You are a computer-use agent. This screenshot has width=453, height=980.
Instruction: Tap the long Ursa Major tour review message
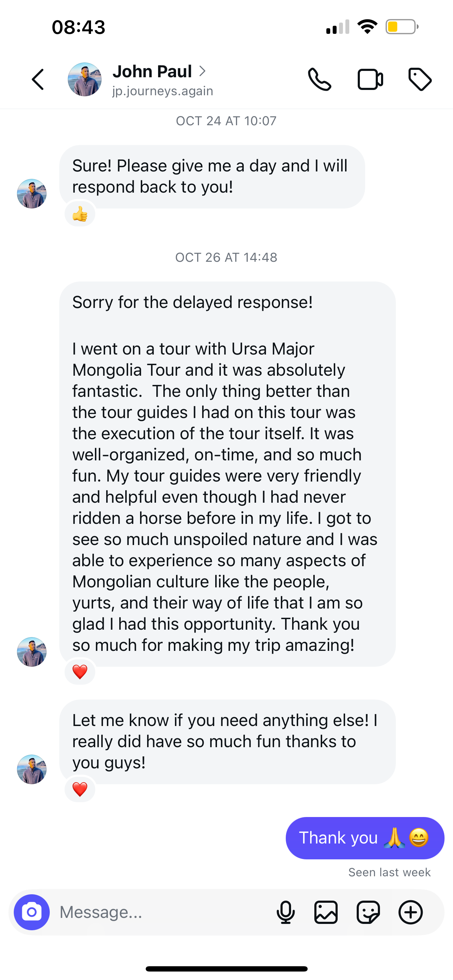pyautogui.click(x=227, y=474)
